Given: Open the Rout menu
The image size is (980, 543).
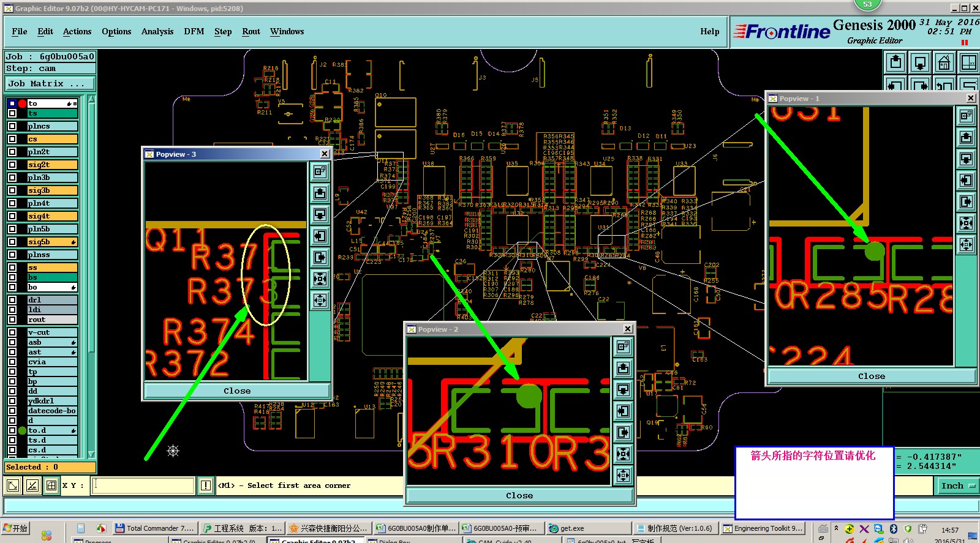Looking at the screenshot, I should click(x=251, y=32).
